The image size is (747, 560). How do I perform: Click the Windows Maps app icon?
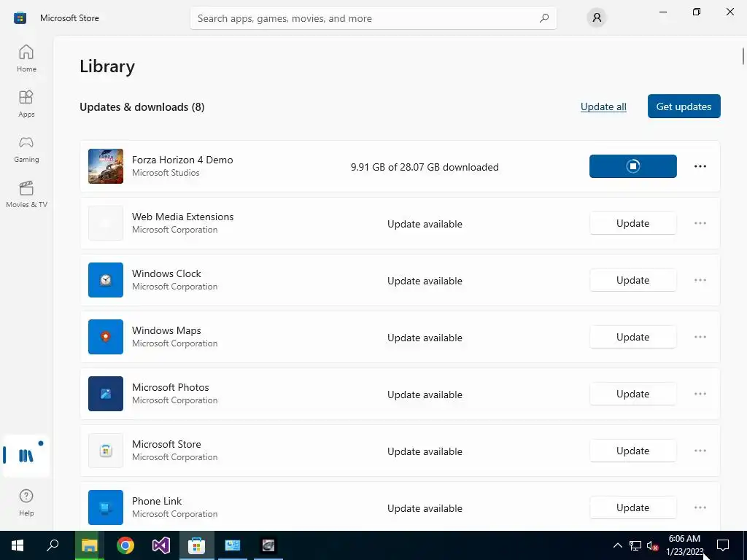coord(106,337)
